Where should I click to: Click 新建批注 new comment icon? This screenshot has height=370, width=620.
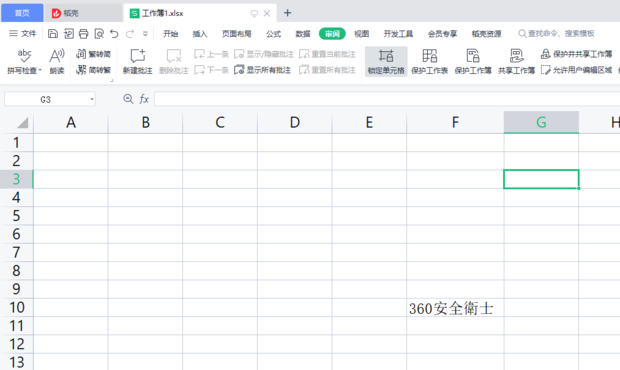pos(138,61)
